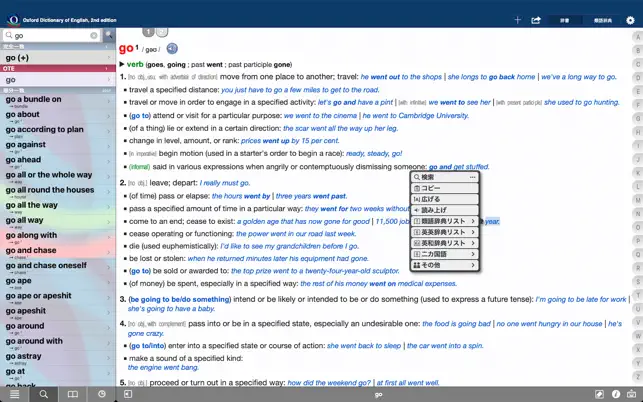This screenshot has height=402, width=643.
Task: Open the book icon in bottom bar
Action: pos(73,394)
